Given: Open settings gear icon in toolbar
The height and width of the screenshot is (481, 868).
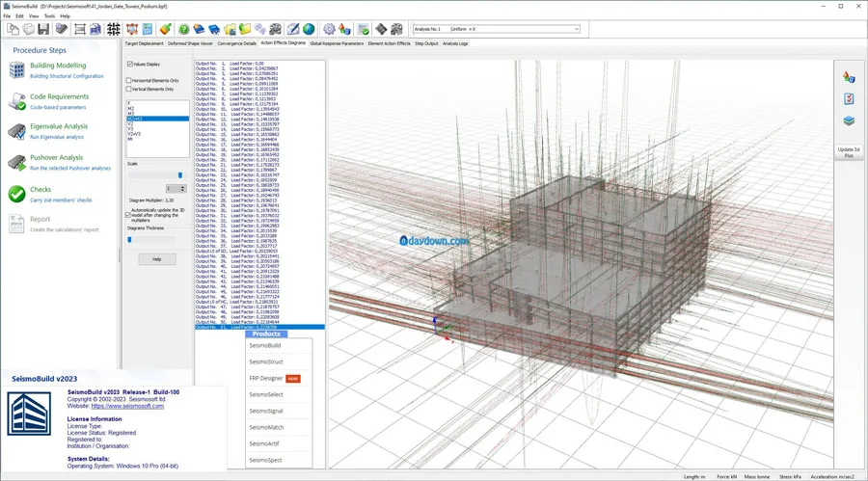Looking at the screenshot, I should tap(330, 29).
